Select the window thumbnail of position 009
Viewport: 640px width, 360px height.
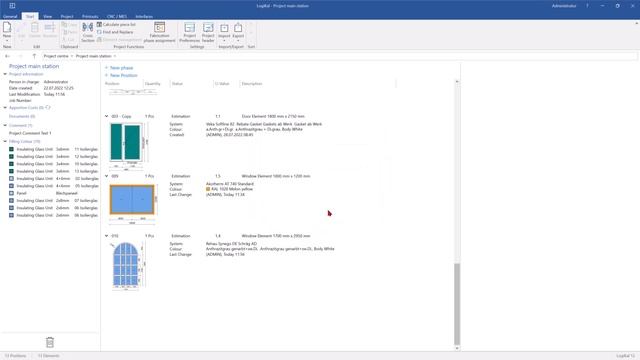pos(133,204)
